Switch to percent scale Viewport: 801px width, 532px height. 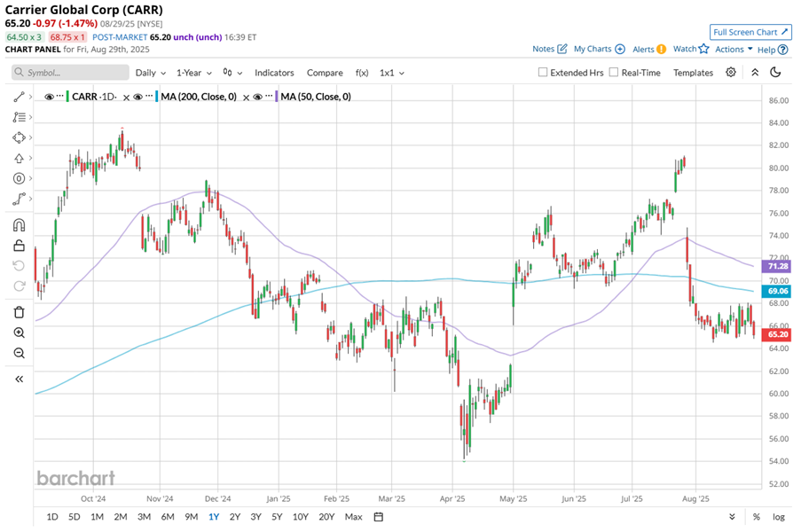[756, 517]
